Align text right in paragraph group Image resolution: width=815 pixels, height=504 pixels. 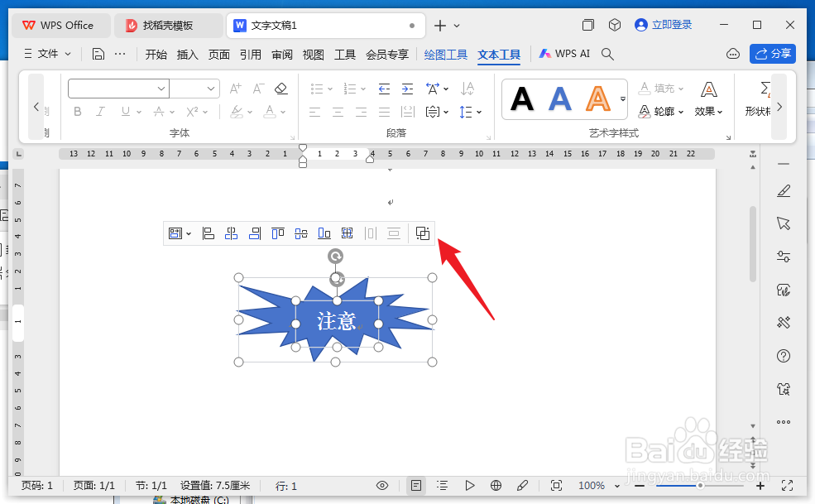click(x=362, y=112)
